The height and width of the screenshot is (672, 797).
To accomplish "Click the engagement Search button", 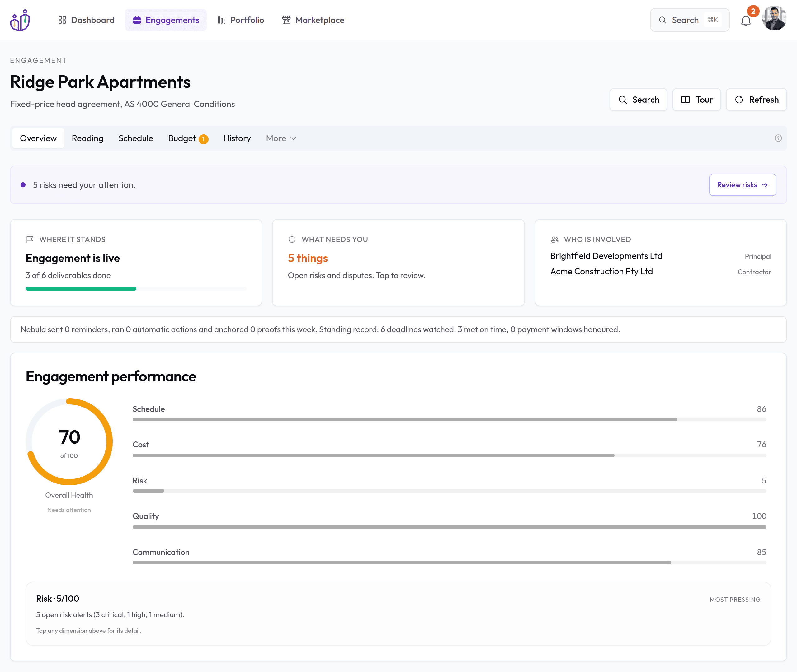I will click(639, 100).
